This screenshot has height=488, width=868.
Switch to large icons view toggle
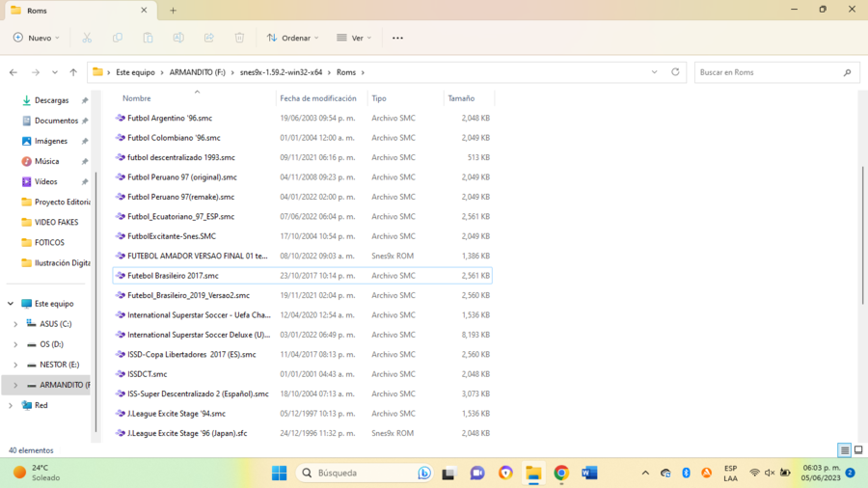(x=857, y=450)
